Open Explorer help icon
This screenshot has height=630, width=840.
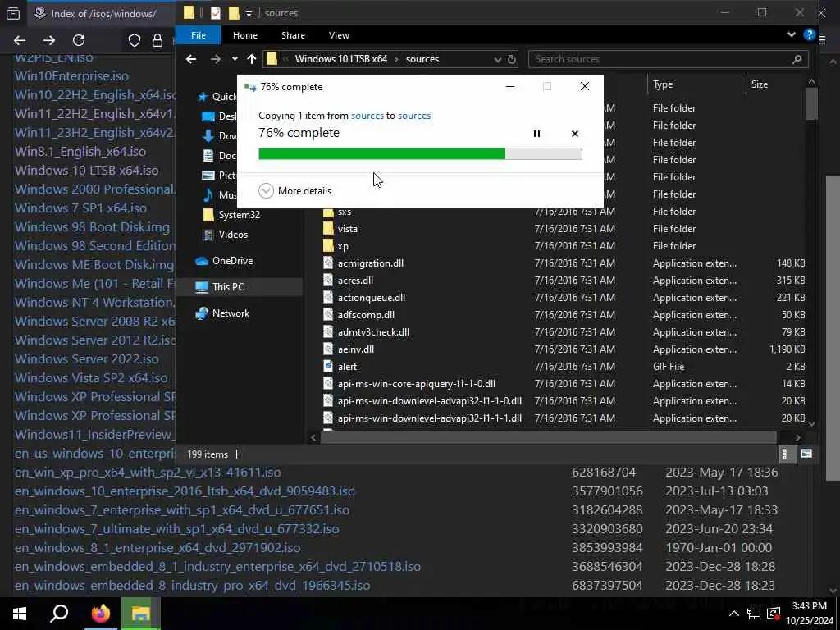click(x=809, y=34)
